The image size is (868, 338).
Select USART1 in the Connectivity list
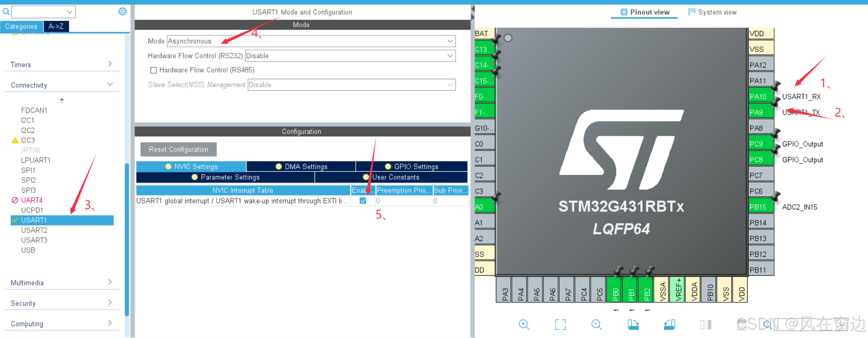(x=62, y=220)
